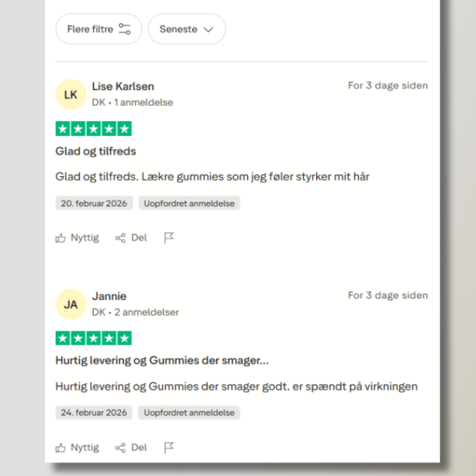Open the Flere filtre filter options
Viewport: 476px width, 476px height.
(x=99, y=29)
